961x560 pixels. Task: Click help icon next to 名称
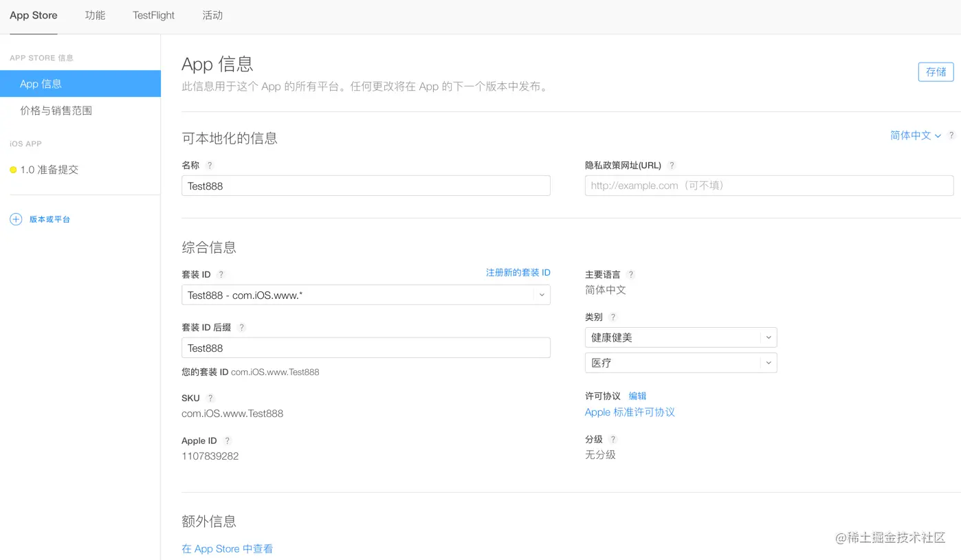pyautogui.click(x=210, y=166)
